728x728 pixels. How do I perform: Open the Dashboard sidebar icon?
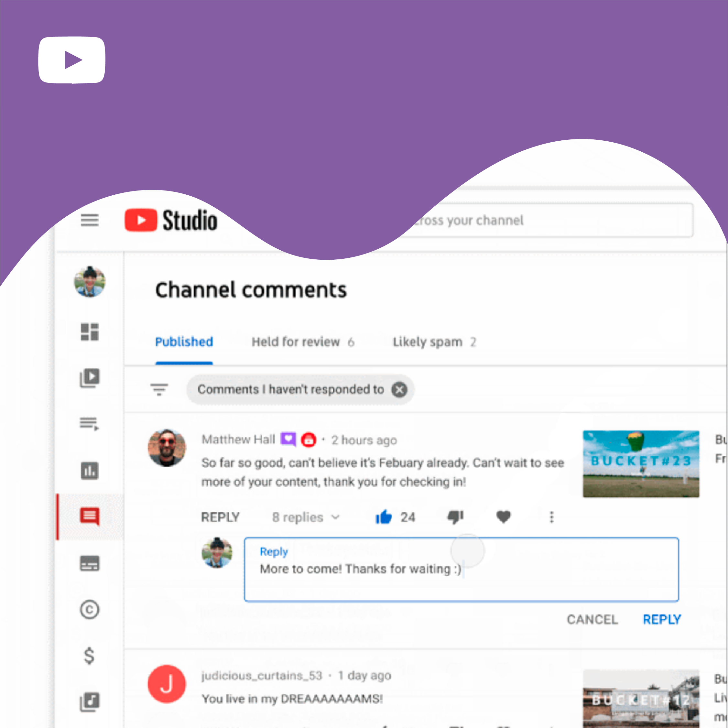click(x=90, y=332)
